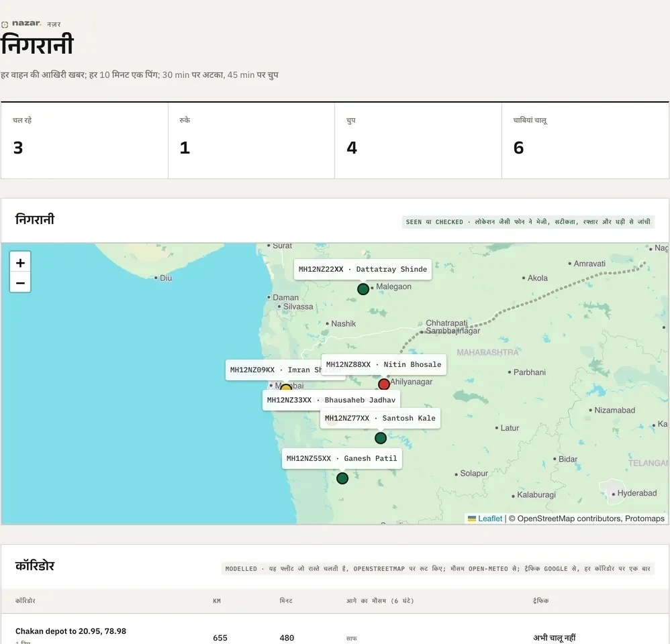Screen dimensions: 670x644
Task: Click the MH12NZ55XX Ganesh Patil label
Action: (x=342, y=458)
